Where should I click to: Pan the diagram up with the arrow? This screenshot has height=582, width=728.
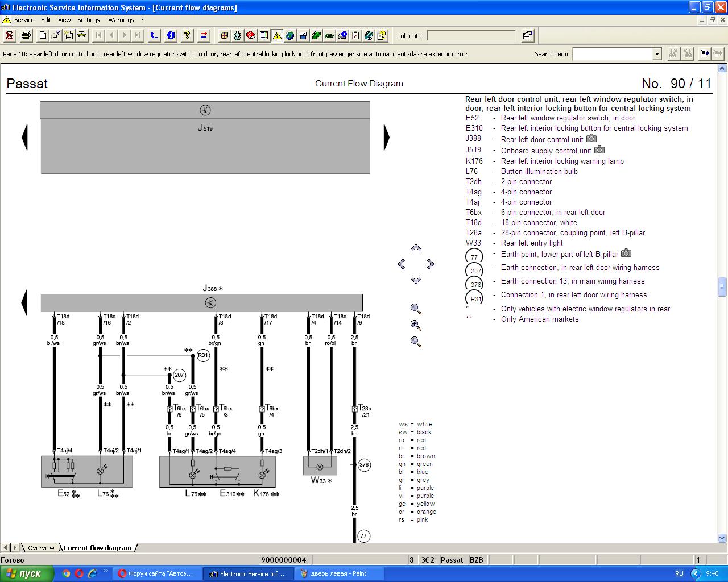pos(416,248)
